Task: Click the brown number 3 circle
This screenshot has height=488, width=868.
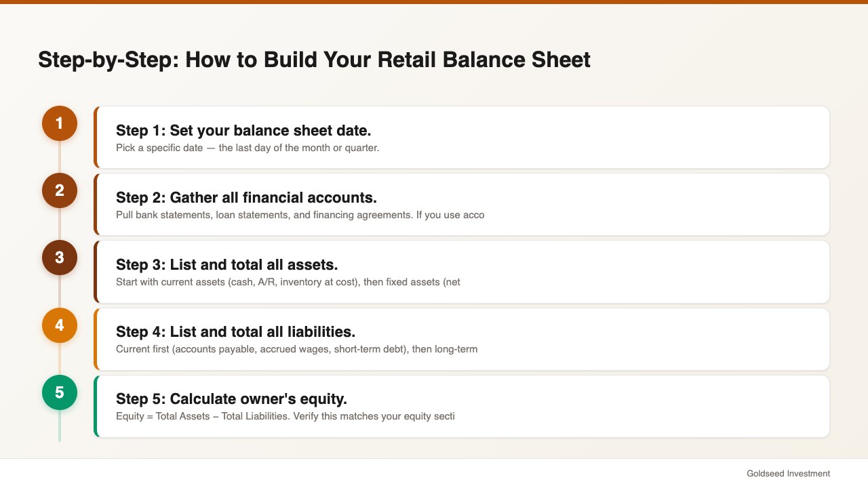Action: click(x=60, y=258)
